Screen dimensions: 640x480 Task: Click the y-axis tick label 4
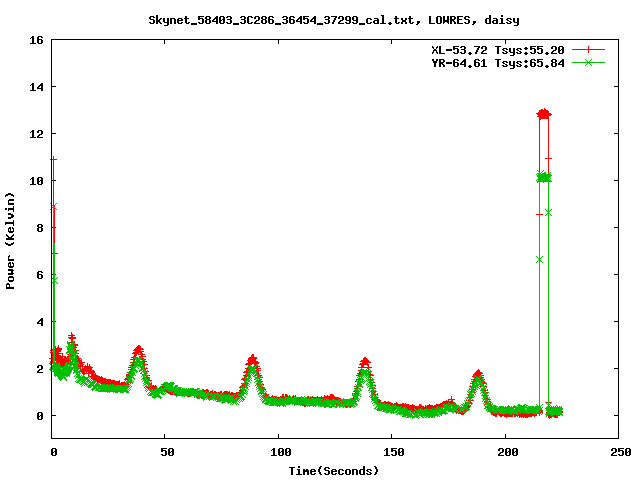click(x=40, y=322)
